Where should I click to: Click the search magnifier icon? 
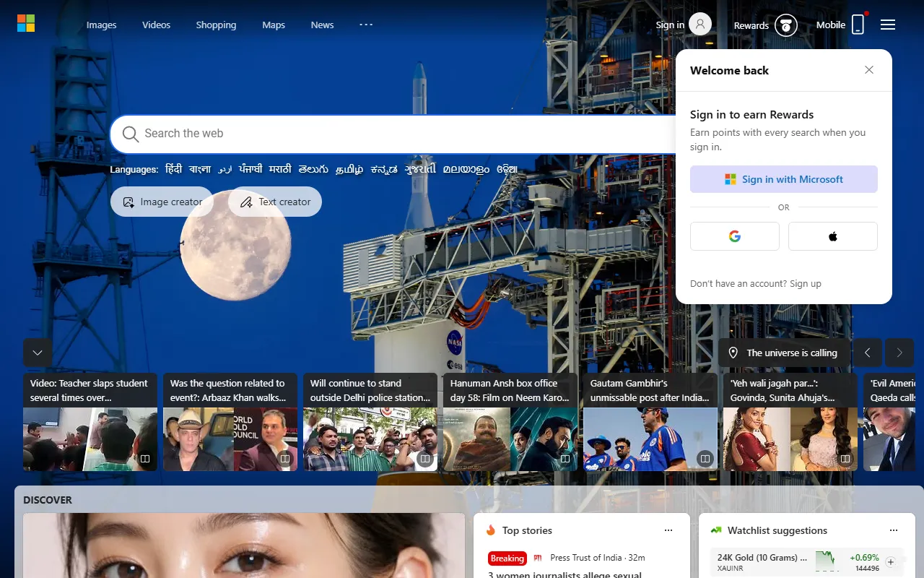[x=131, y=134]
